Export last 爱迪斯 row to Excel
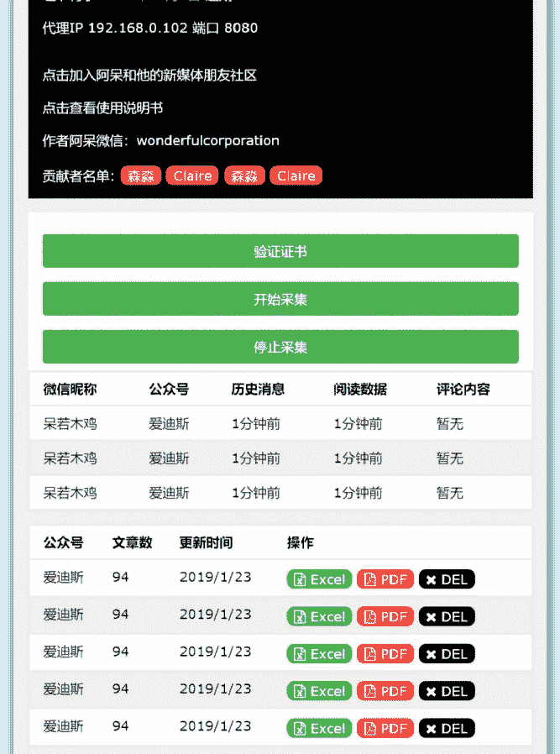Viewport: 560px width, 754px height. tap(319, 728)
